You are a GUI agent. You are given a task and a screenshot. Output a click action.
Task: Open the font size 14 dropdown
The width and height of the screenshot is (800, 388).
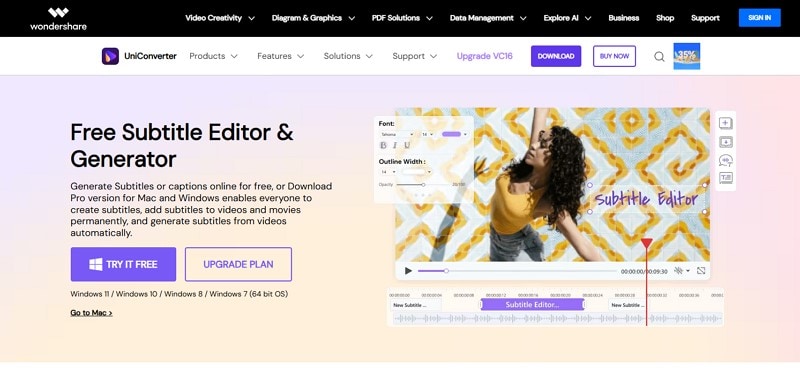[427, 134]
